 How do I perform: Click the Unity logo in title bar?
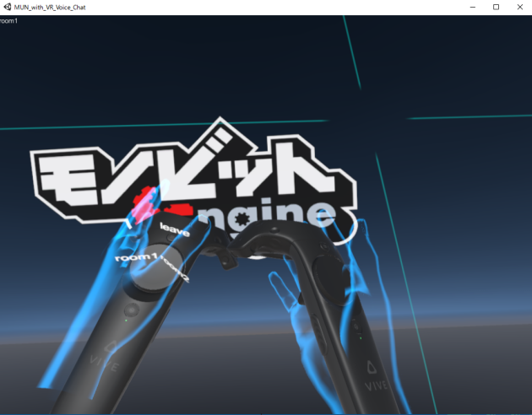click(x=7, y=7)
